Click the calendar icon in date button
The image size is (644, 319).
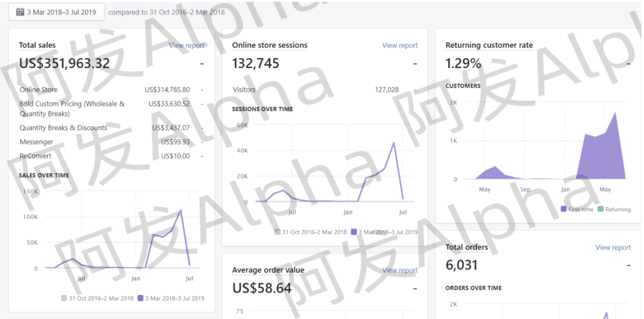(20, 12)
